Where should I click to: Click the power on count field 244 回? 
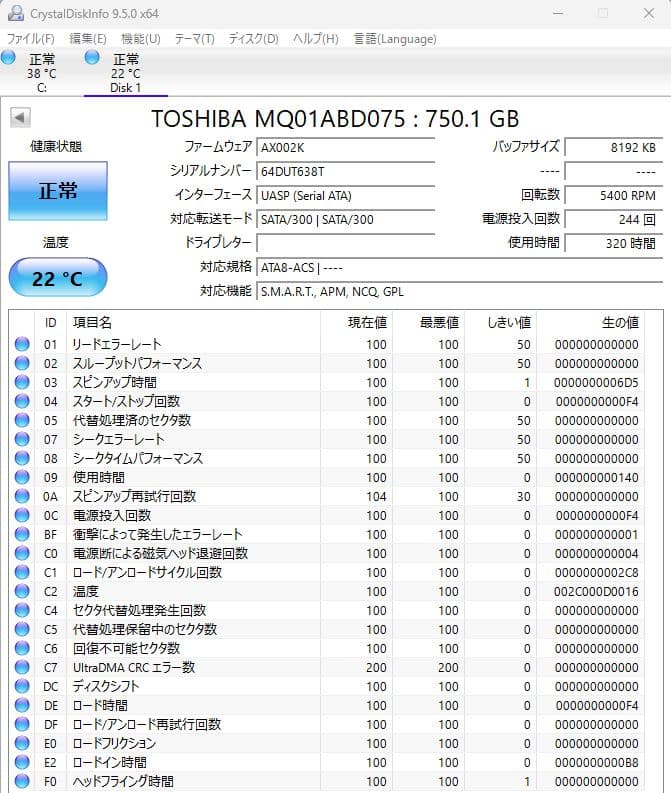point(613,219)
